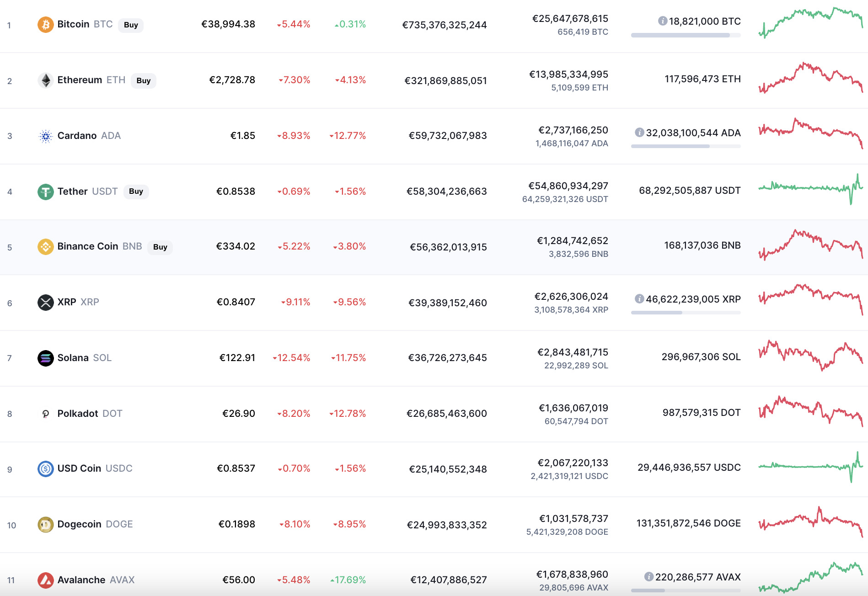Image resolution: width=868 pixels, height=596 pixels.
Task: Open Bitcoin 7-day sparkline chart
Action: click(811, 22)
